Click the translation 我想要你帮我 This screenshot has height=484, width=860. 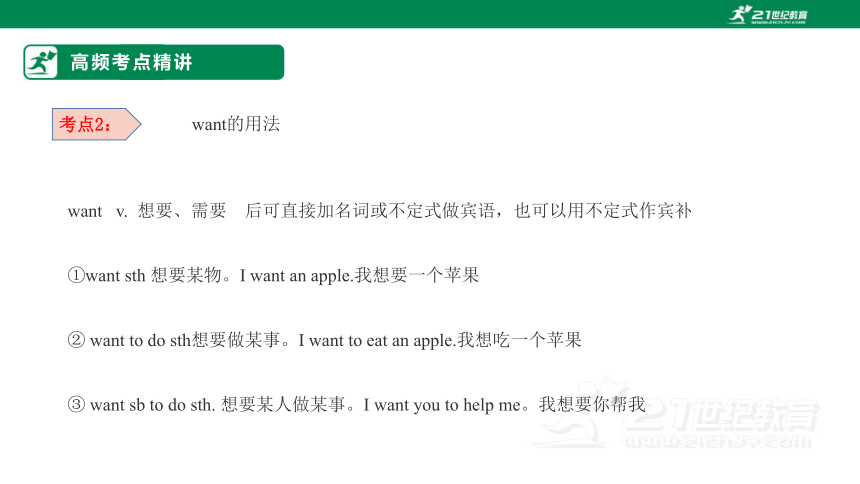tap(592, 405)
